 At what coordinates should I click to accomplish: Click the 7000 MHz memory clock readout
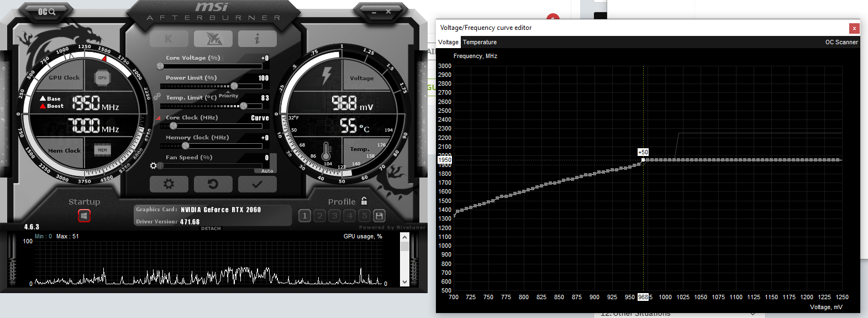click(93, 126)
